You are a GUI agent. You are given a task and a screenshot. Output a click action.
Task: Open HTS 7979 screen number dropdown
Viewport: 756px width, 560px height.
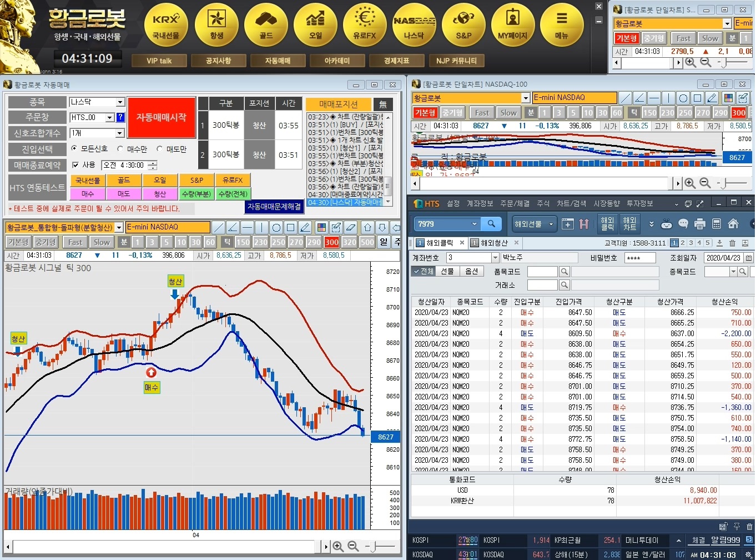pos(475,224)
